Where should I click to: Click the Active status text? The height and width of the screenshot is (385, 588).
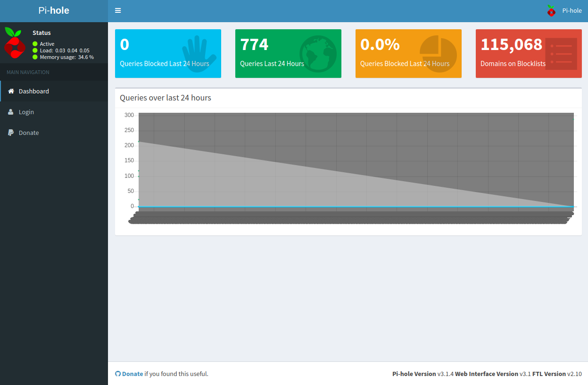coord(47,44)
